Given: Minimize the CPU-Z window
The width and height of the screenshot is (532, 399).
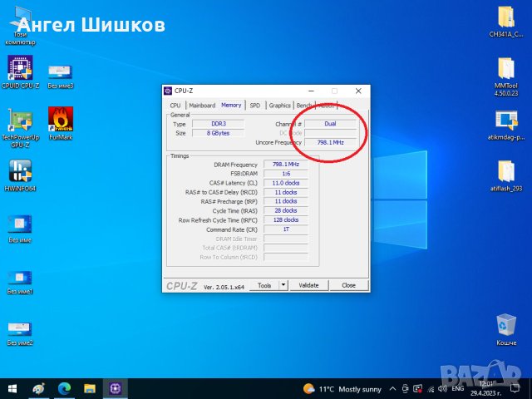Looking at the screenshot, I should click(x=311, y=91).
